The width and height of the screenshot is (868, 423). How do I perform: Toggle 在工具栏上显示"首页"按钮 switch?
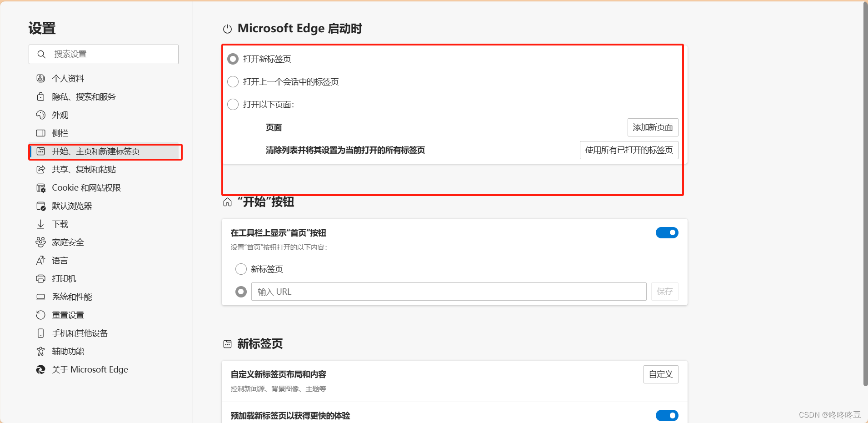pos(667,232)
